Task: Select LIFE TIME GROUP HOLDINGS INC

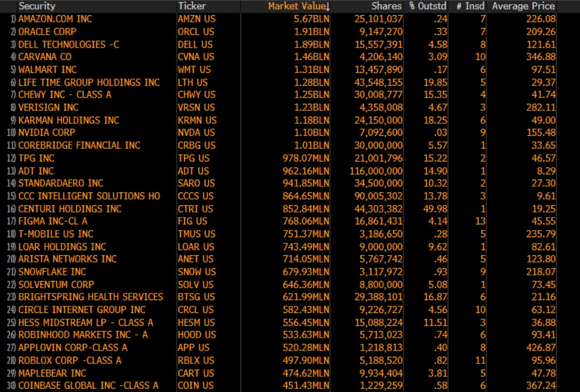Action: pyautogui.click(x=89, y=82)
